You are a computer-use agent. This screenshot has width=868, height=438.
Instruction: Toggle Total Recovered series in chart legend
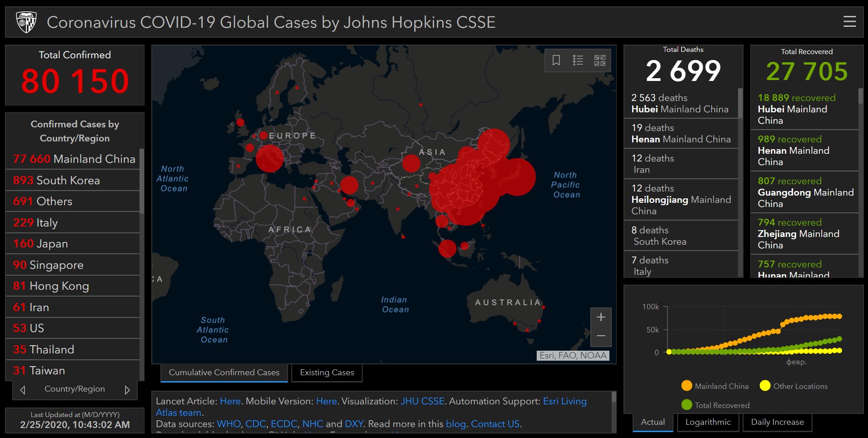click(x=715, y=405)
